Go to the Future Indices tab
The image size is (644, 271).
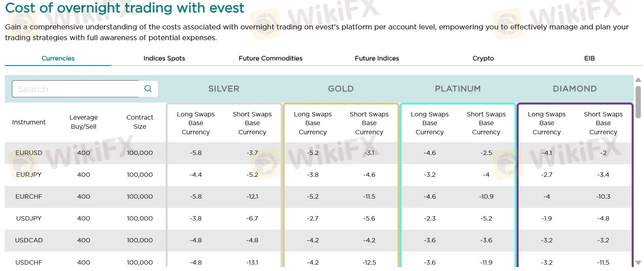pos(377,58)
